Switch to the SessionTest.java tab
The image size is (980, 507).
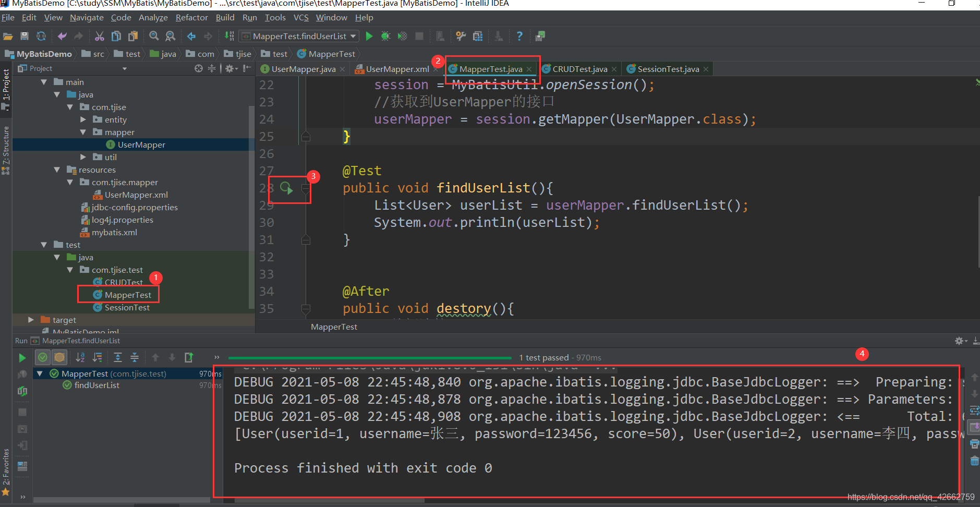pos(668,69)
